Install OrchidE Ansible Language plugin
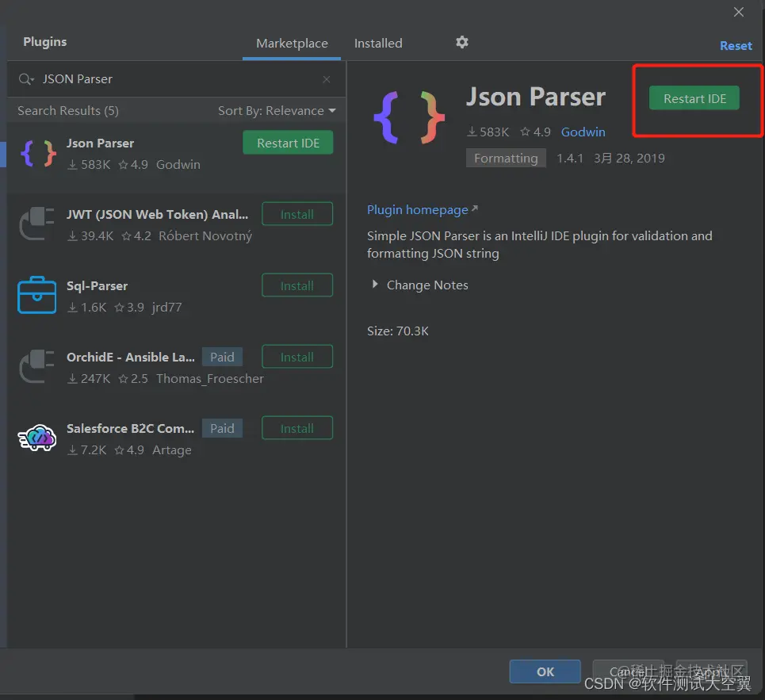Screen dimensions: 765x700 pyautogui.click(x=297, y=357)
